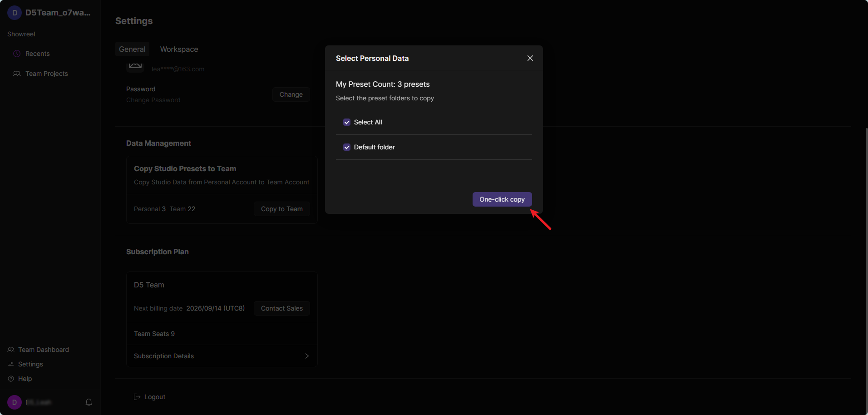This screenshot has width=868, height=415.
Task: Click the D5Team avatar at top left
Action: tap(15, 13)
